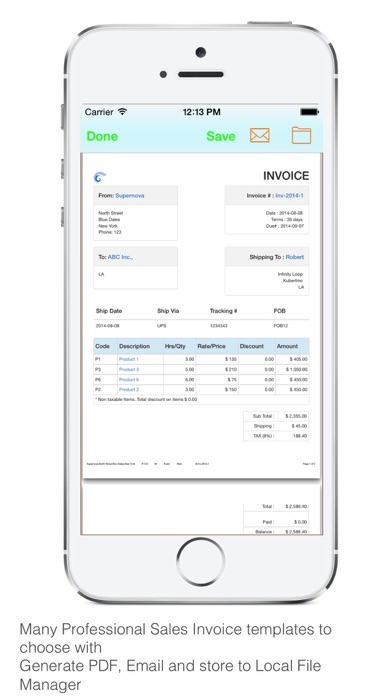Viewport: 392px width, 696px height.
Task: Select Product 1 description
Action: pos(129,359)
